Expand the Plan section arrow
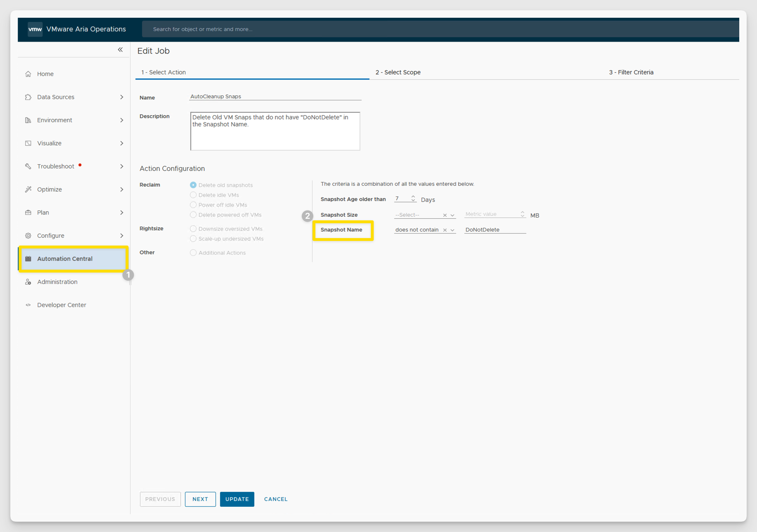The image size is (757, 532). 121,213
